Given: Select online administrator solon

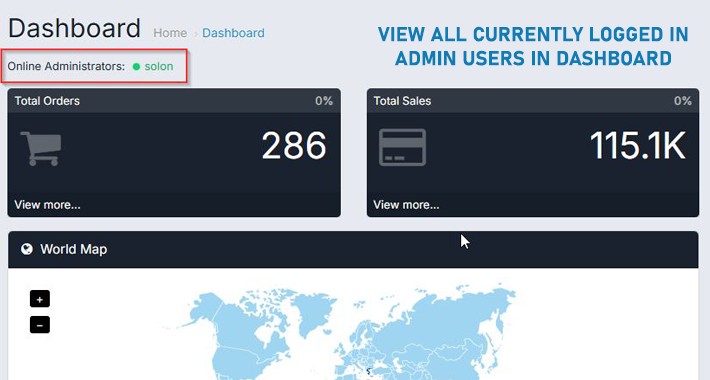Looking at the screenshot, I should tap(158, 67).
